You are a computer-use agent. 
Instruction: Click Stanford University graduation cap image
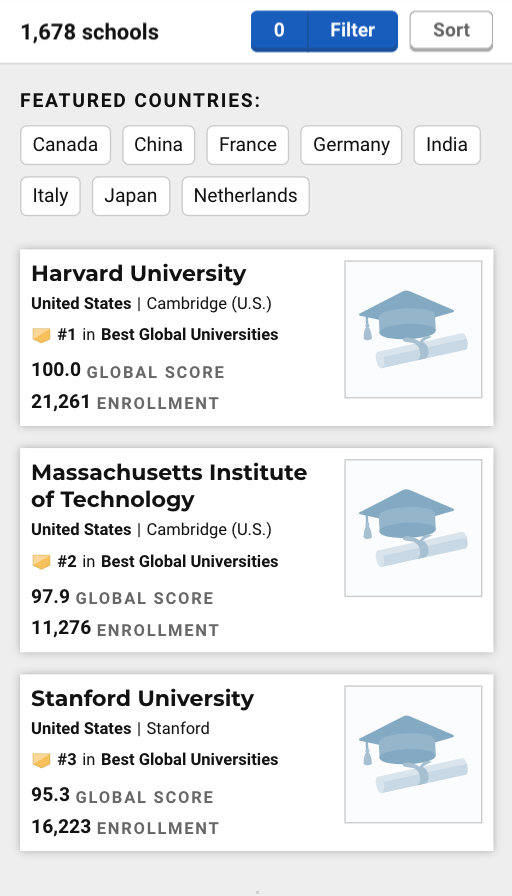click(x=413, y=754)
